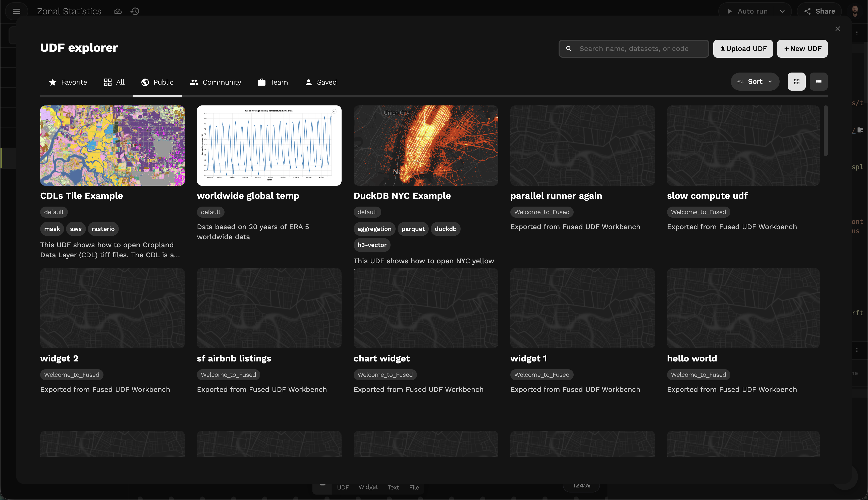The image size is (868, 500).
Task: Click 'Welcome_to_Fused' label under widget 2
Action: coord(72,375)
